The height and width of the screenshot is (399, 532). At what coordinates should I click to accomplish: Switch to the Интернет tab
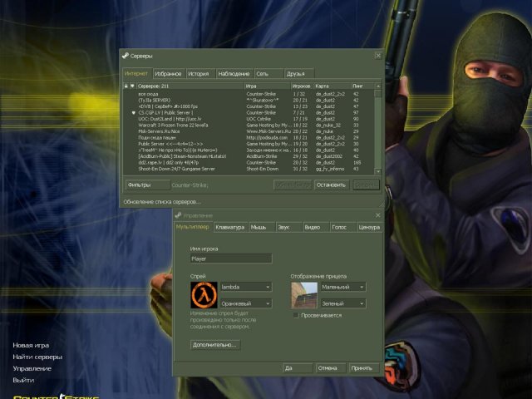(x=136, y=73)
